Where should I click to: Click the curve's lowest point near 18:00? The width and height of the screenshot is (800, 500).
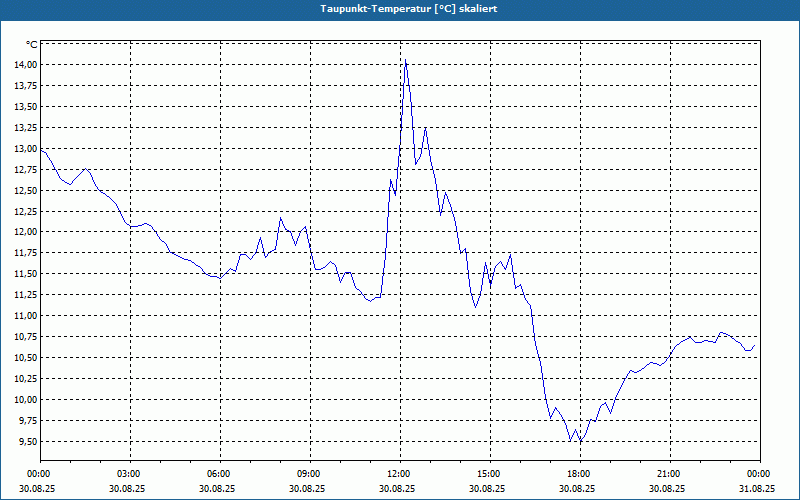point(580,441)
